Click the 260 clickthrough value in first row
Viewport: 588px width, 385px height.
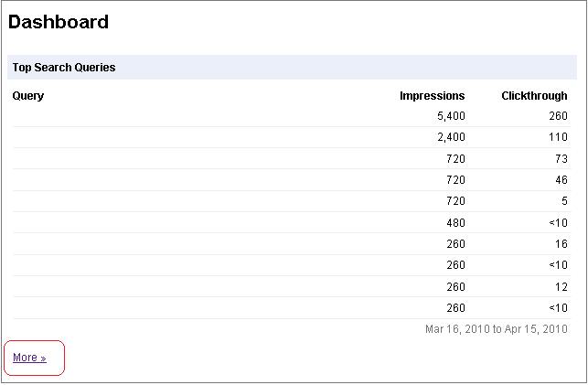pyautogui.click(x=558, y=116)
